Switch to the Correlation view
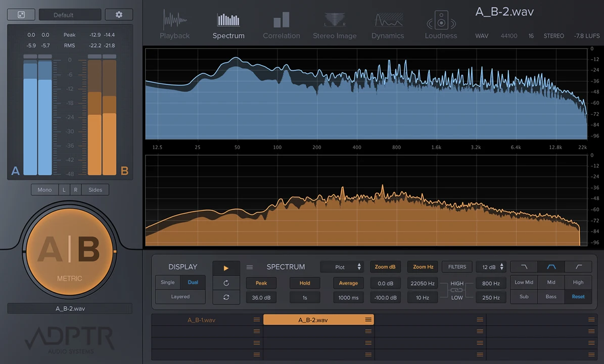The image size is (604, 364). coord(281,25)
